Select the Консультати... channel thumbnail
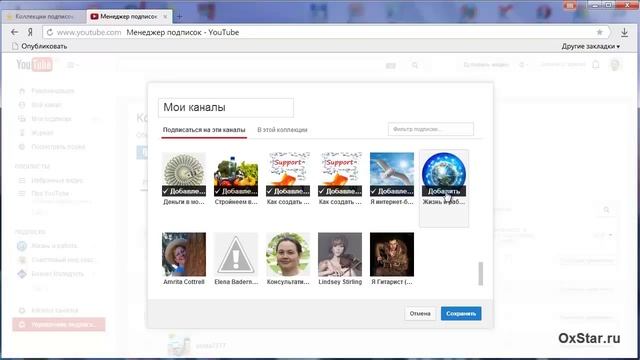The width and height of the screenshot is (640, 360). pyautogui.click(x=288, y=254)
